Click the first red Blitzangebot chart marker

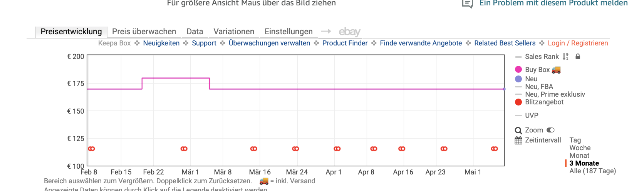[91, 149]
